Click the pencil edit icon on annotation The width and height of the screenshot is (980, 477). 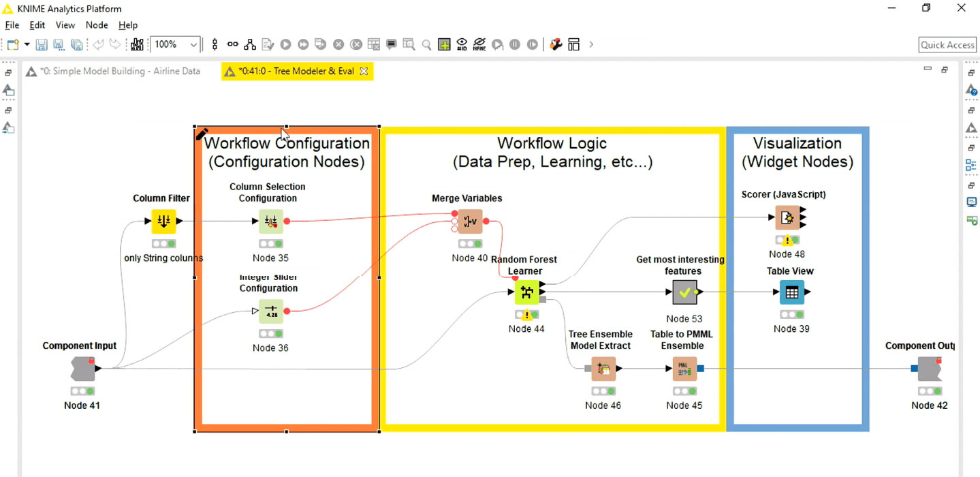tap(202, 134)
